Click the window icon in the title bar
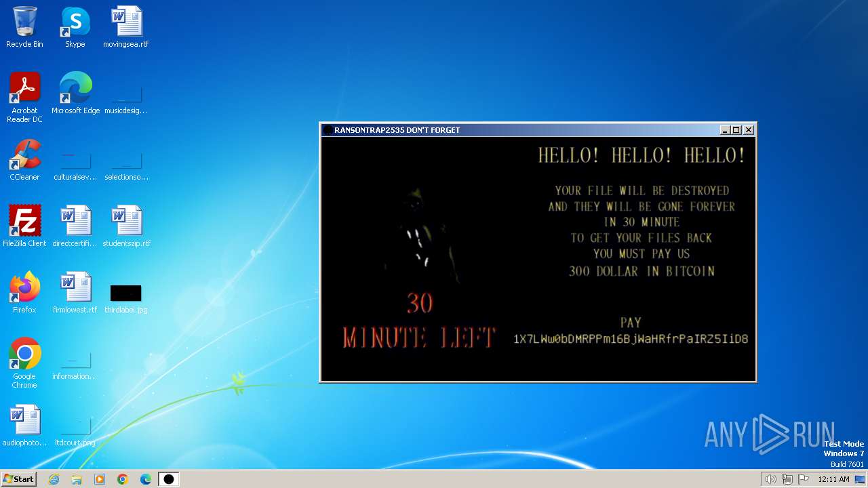The image size is (868, 488). coord(328,130)
